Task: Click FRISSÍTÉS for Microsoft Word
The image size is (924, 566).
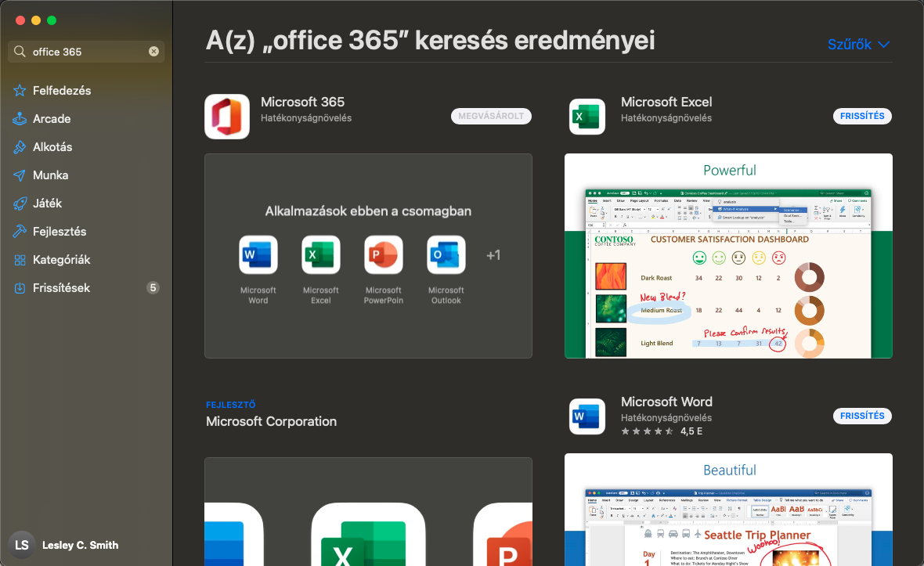Action: (x=862, y=416)
